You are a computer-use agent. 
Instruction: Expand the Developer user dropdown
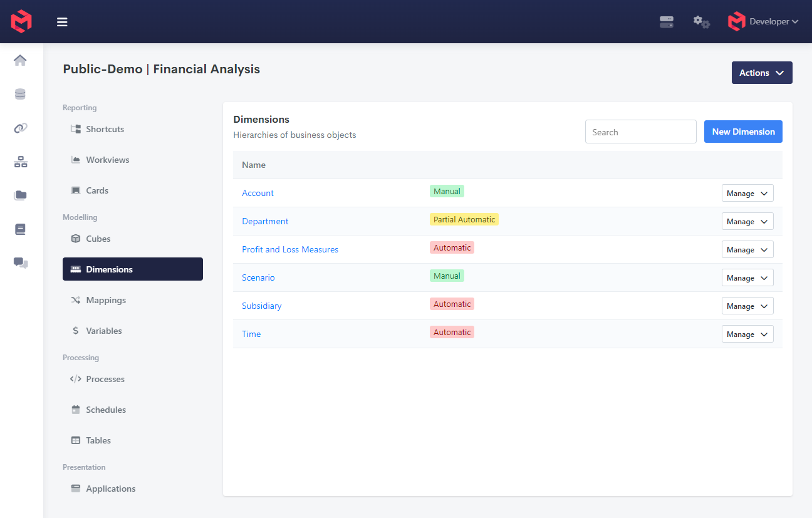pyautogui.click(x=763, y=22)
